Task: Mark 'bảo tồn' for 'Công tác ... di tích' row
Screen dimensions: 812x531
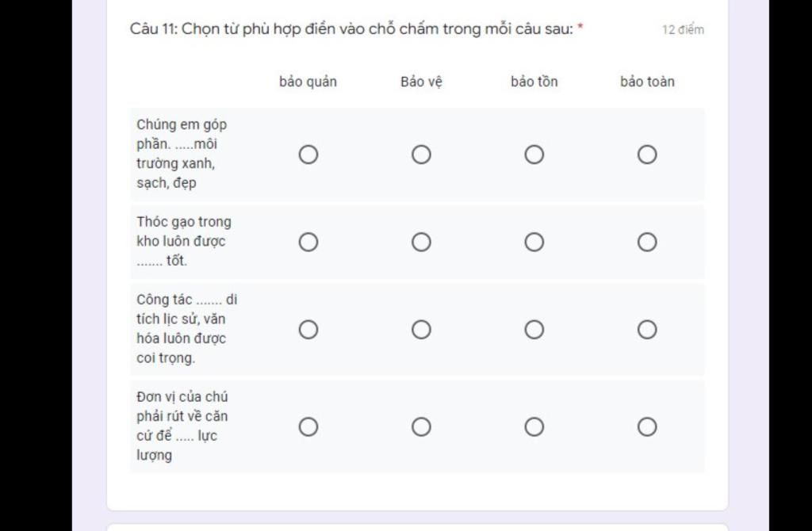Action: pyautogui.click(x=534, y=330)
